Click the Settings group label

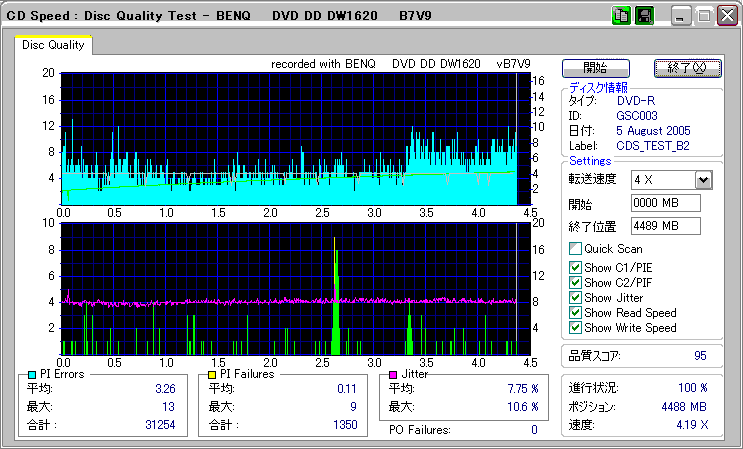coord(590,161)
